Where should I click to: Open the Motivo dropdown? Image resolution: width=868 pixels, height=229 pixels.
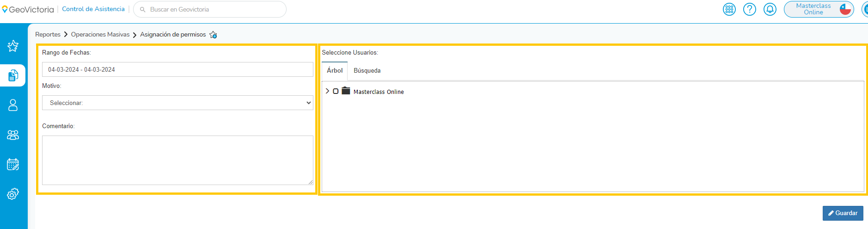pyautogui.click(x=177, y=103)
